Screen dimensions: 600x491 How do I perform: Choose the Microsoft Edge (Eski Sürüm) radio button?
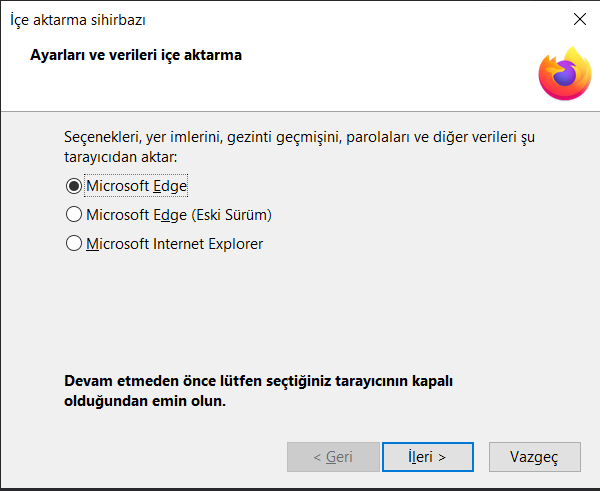pyautogui.click(x=73, y=214)
